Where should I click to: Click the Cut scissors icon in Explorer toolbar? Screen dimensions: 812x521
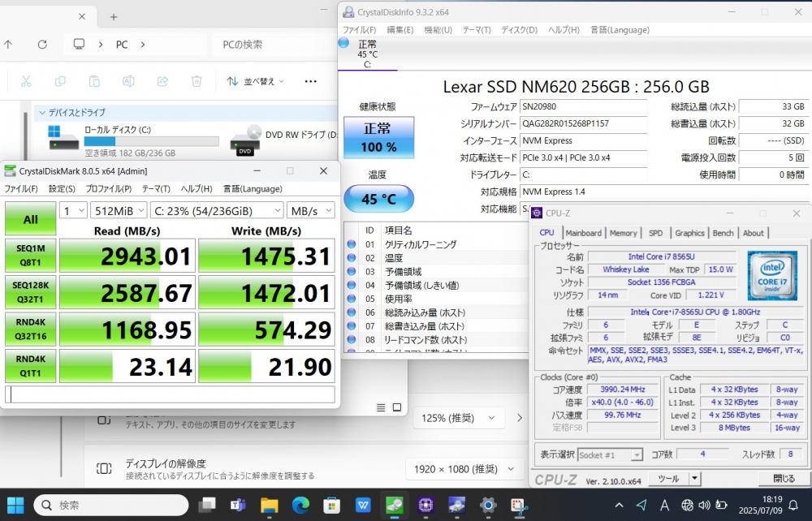[x=26, y=81]
